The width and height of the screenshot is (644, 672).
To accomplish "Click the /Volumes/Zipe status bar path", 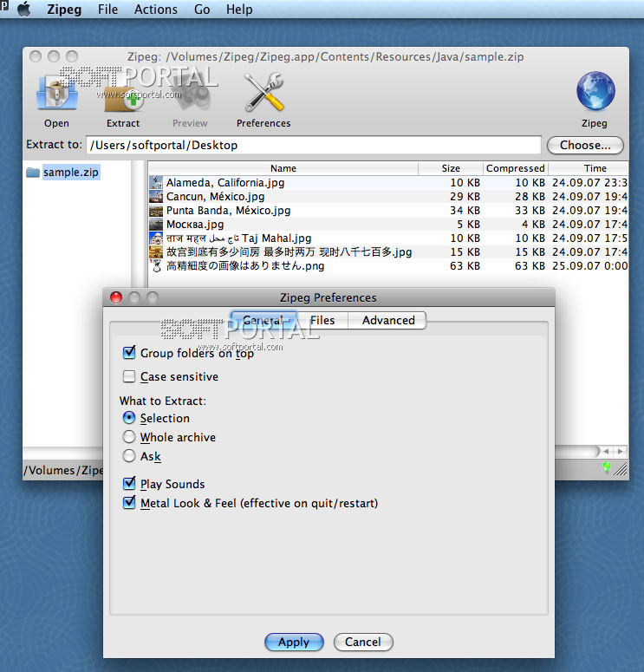I will coord(63,470).
